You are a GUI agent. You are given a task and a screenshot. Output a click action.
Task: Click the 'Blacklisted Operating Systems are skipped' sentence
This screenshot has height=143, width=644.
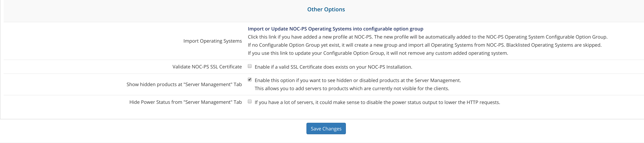554,45
